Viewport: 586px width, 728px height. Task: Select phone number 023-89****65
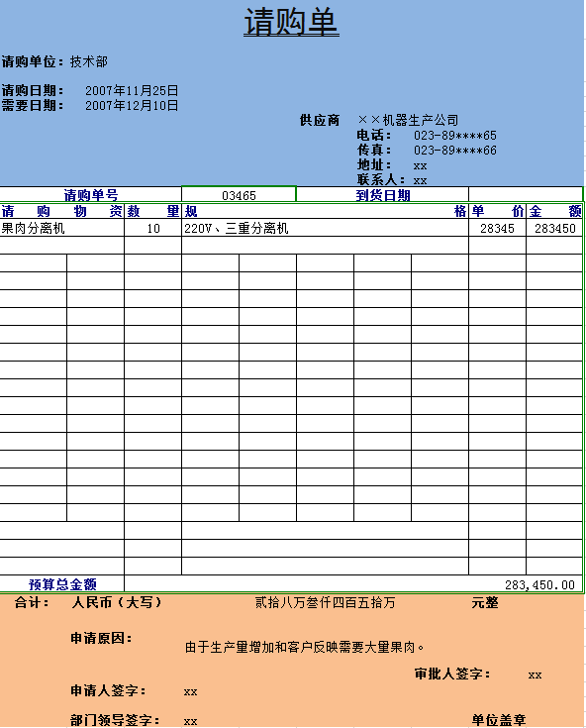click(x=455, y=136)
